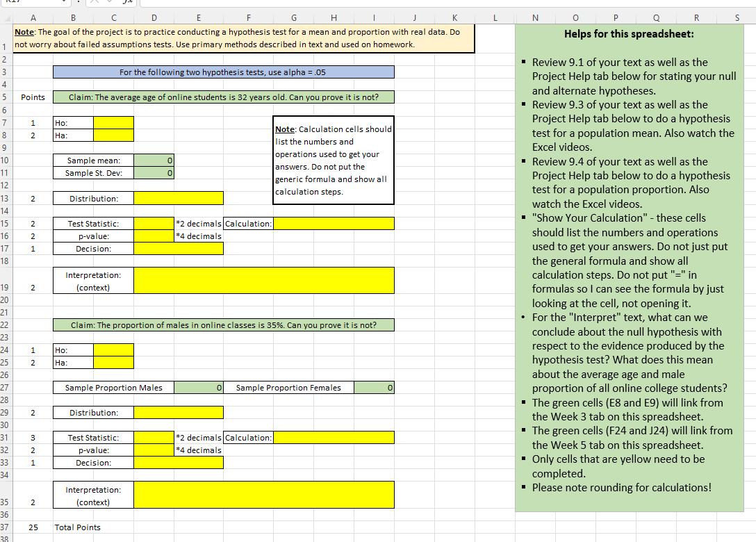Image resolution: width=756 pixels, height=542 pixels.
Task: Click the yellow Calculation cell next to Test Statistic
Action: click(x=334, y=223)
